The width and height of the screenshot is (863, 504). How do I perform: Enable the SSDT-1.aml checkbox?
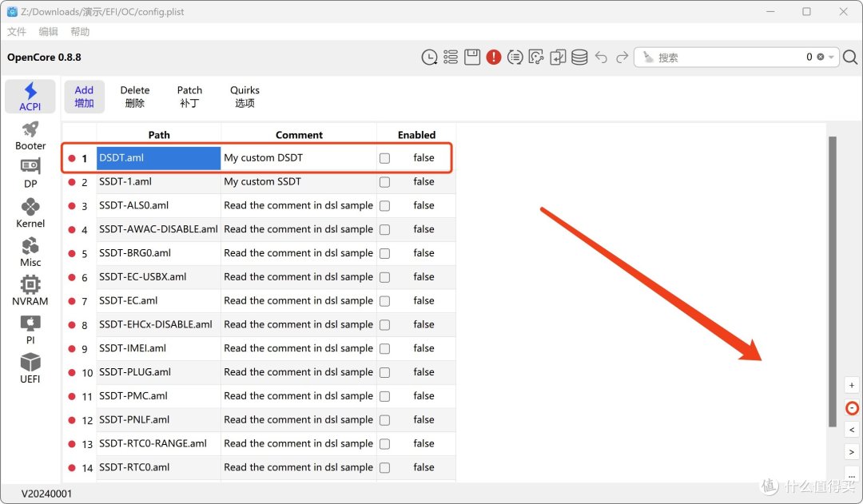click(384, 182)
